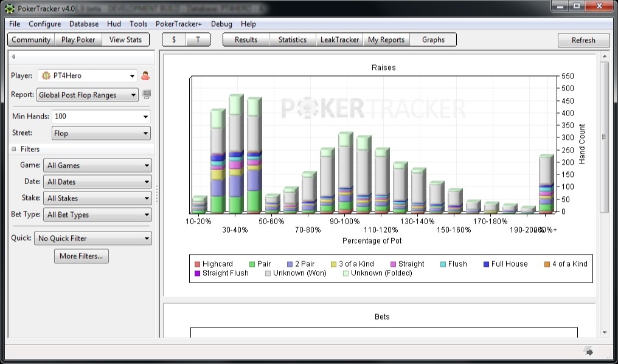This screenshot has height=364, width=618.
Task: Open the Help menu
Action: [x=248, y=24]
